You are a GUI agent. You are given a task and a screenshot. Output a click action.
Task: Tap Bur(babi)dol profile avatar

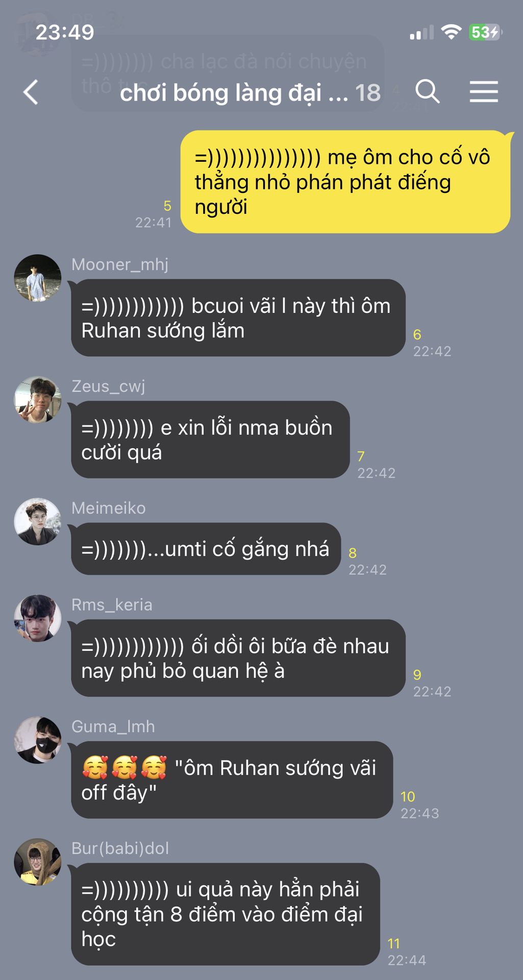click(x=38, y=862)
